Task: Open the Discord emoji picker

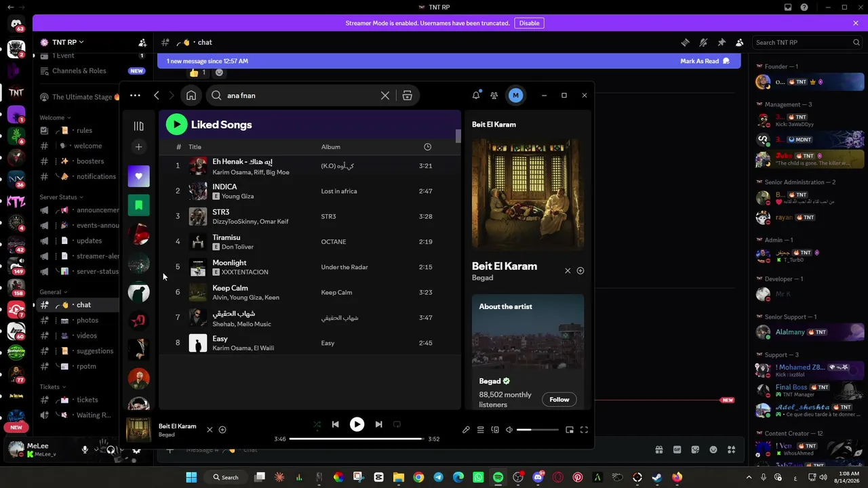Action: tap(713, 449)
